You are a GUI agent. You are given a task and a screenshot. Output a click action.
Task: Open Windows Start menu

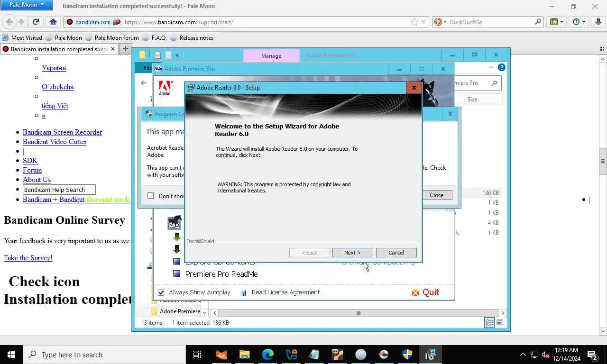11,355
